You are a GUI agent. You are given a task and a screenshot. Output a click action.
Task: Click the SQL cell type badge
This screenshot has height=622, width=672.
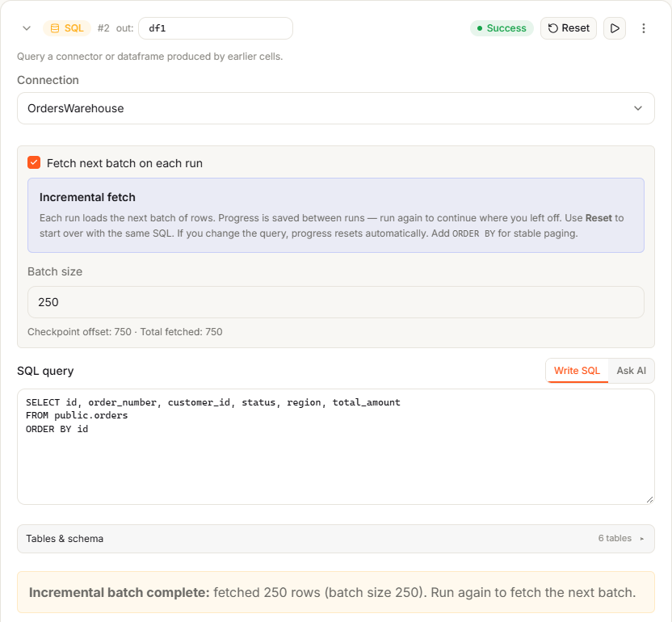click(x=67, y=28)
